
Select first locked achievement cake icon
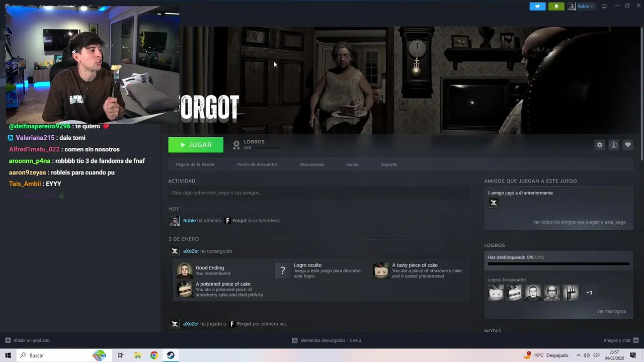pyautogui.click(x=496, y=293)
